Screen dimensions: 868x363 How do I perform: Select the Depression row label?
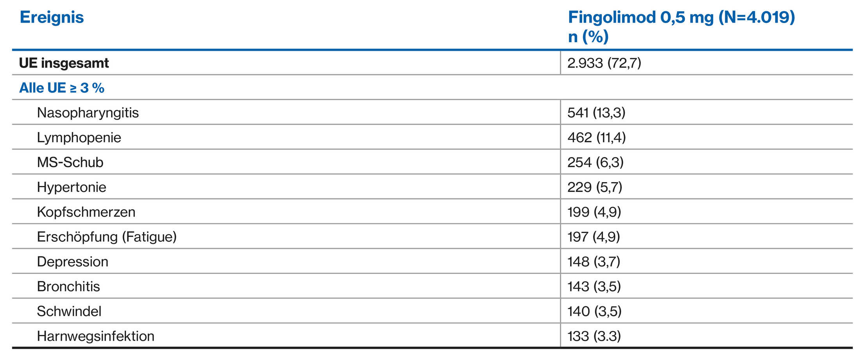pyautogui.click(x=72, y=262)
